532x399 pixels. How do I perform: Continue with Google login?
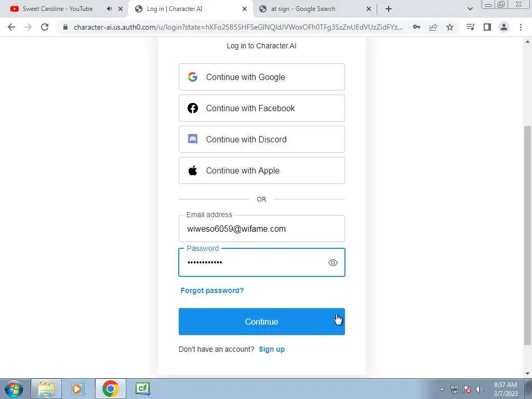click(262, 77)
